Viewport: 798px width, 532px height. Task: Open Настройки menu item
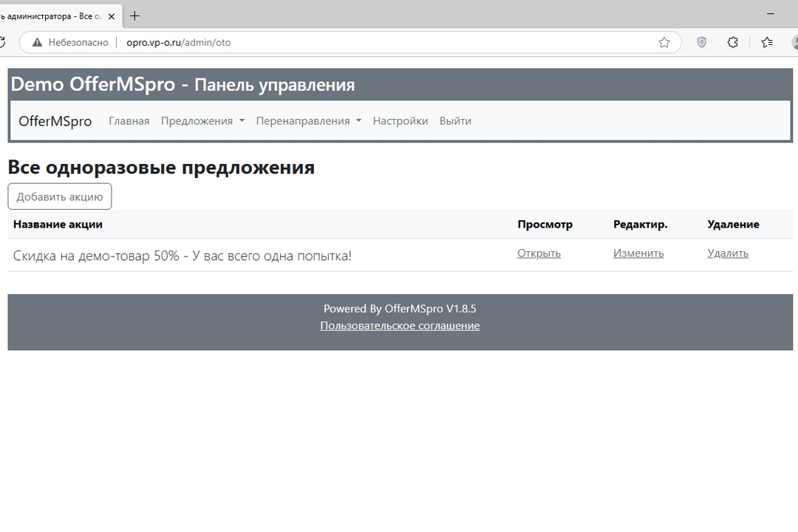coord(400,121)
